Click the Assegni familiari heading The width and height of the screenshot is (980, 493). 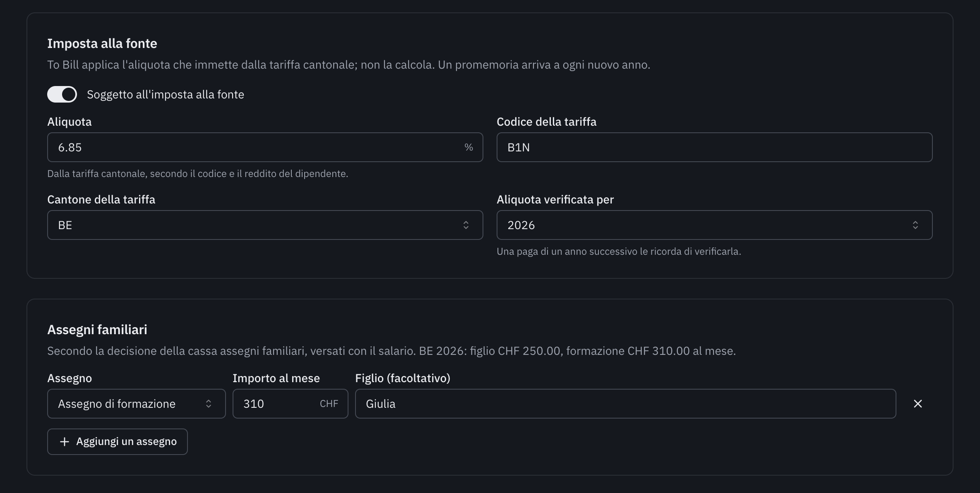[97, 330]
